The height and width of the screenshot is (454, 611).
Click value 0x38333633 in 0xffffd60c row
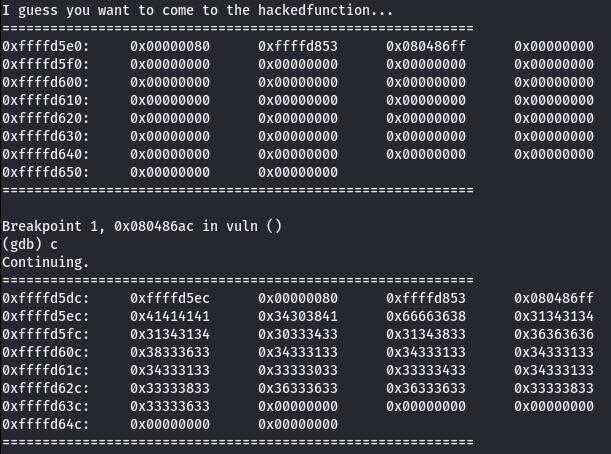click(170, 352)
